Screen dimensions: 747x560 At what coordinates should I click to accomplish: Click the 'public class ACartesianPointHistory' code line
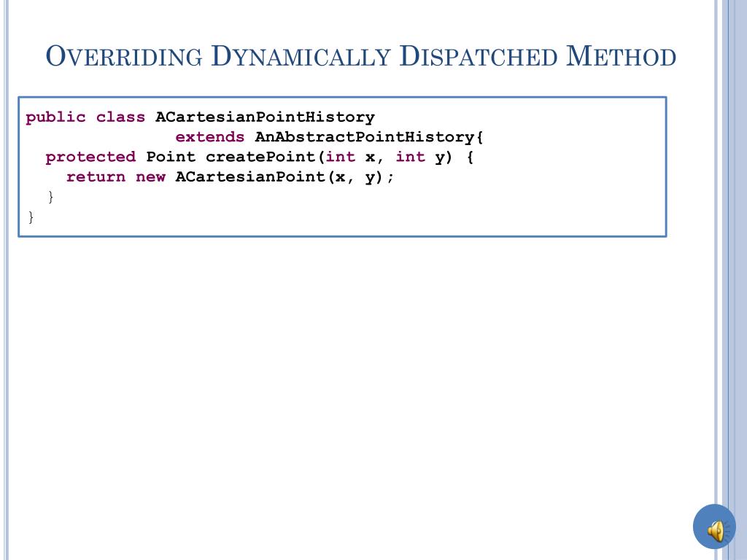(200, 117)
